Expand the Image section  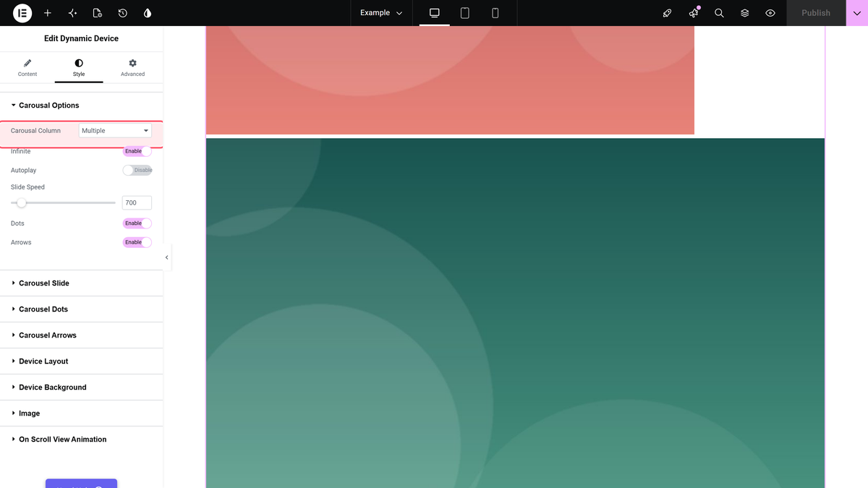tap(82, 414)
